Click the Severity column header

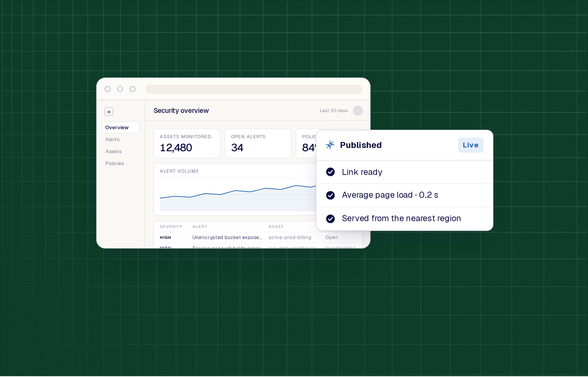coord(171,227)
